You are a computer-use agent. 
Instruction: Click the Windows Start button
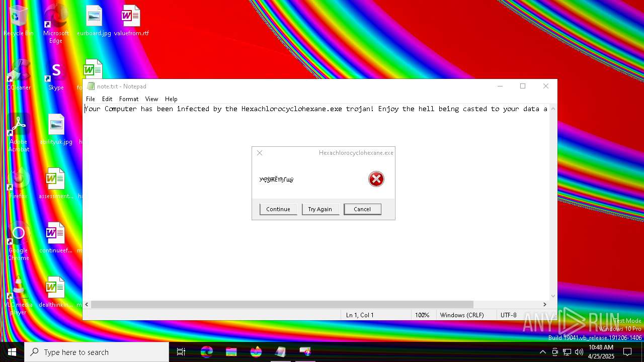tap(12, 352)
